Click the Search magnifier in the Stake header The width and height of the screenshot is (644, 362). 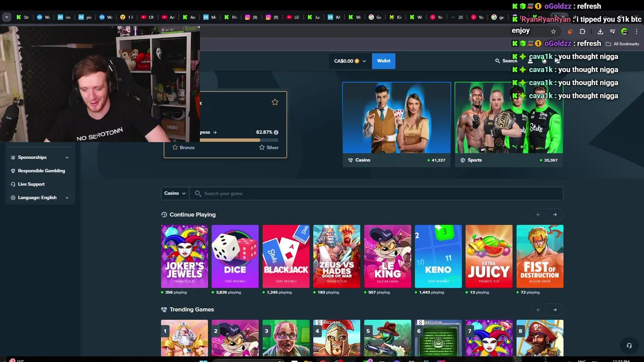(x=498, y=61)
